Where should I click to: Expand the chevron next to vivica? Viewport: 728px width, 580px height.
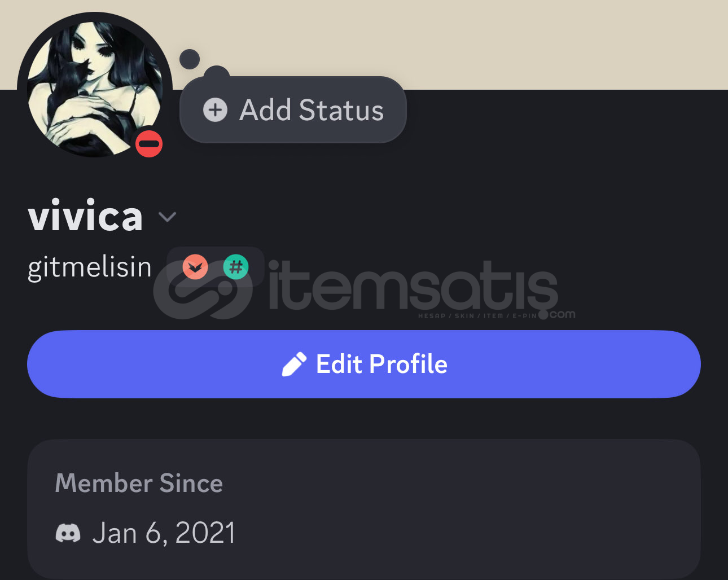click(x=168, y=217)
